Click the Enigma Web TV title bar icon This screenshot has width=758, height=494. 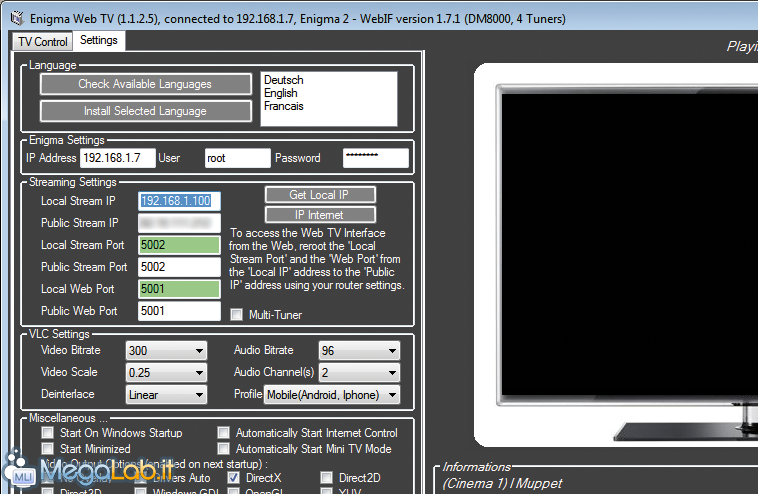[17, 18]
